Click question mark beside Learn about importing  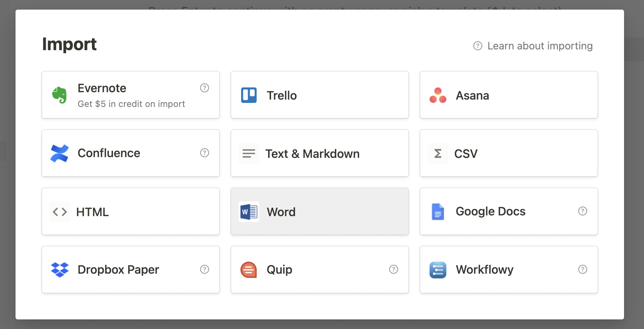click(x=478, y=46)
